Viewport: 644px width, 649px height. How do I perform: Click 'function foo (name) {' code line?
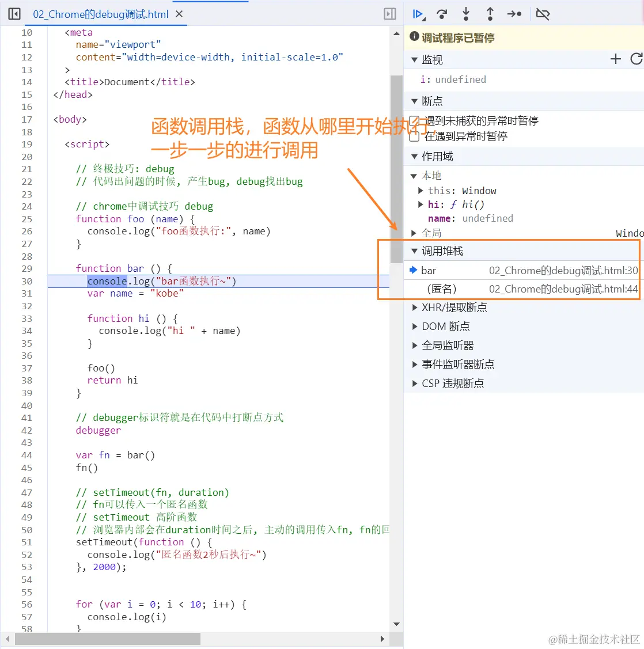click(x=135, y=219)
